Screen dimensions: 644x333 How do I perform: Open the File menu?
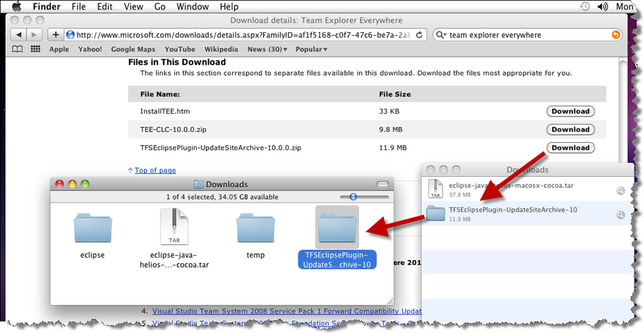(79, 6)
